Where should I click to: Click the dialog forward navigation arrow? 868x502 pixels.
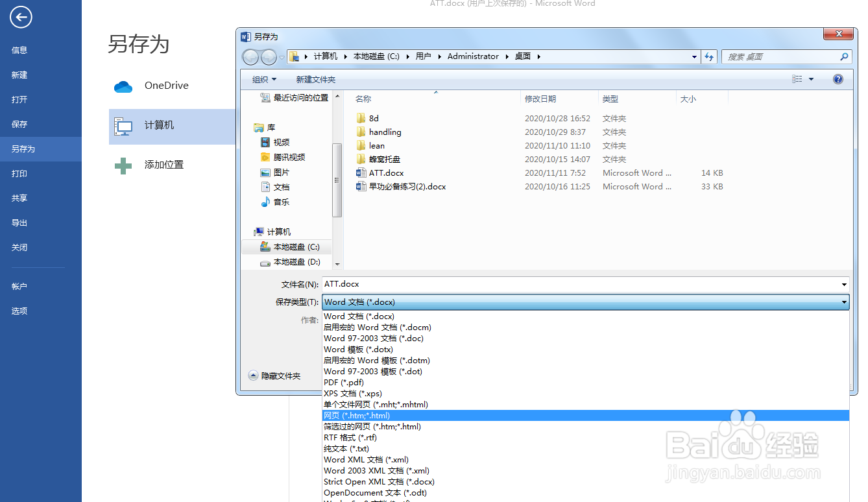[269, 57]
